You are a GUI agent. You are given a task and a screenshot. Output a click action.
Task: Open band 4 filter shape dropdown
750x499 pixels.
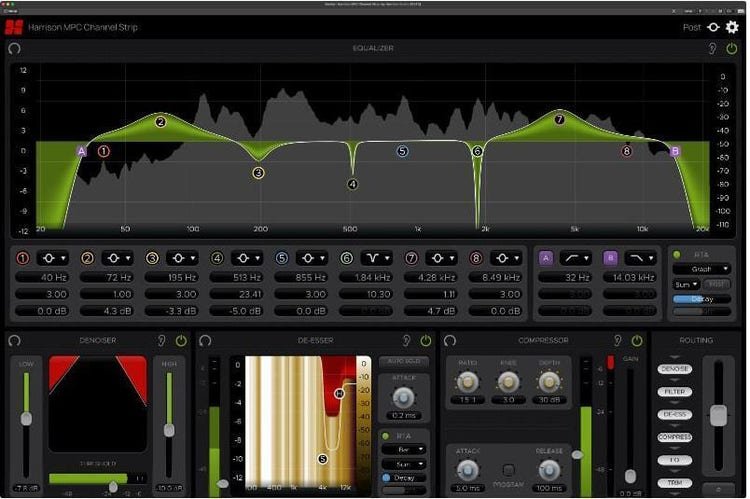point(247,258)
